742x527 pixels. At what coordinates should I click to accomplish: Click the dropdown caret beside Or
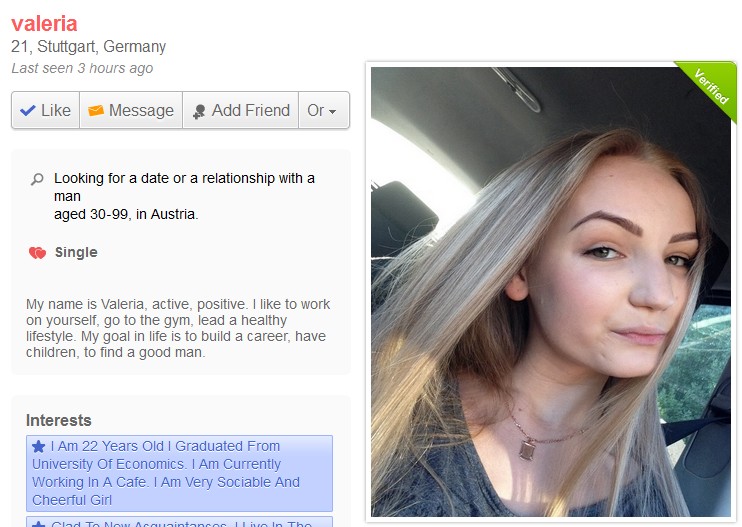(333, 112)
